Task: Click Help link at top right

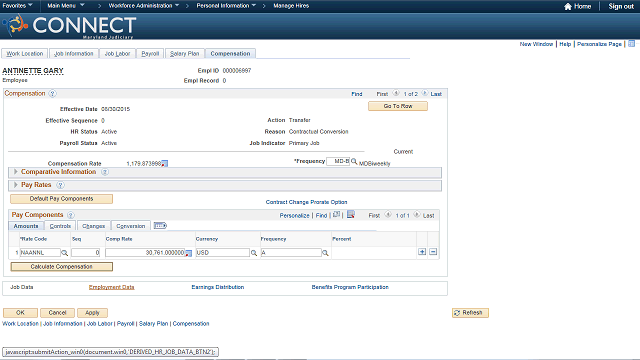Action: click(565, 44)
